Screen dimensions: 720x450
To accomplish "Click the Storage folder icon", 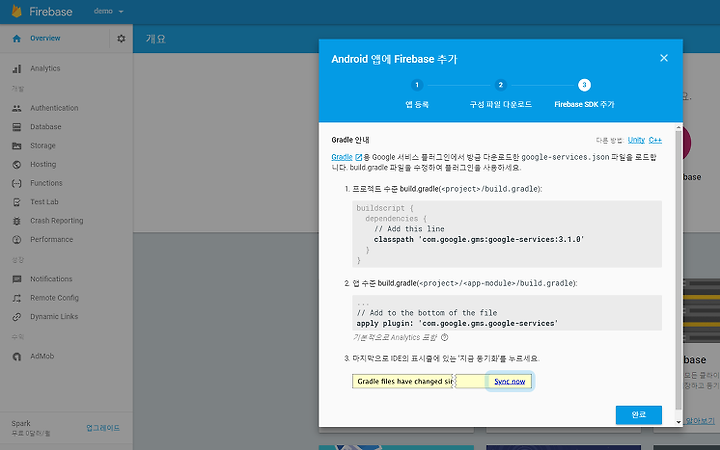I will tap(17, 146).
